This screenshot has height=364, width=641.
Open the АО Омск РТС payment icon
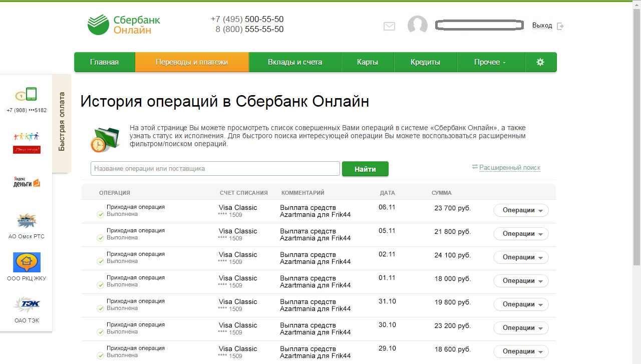pos(27,221)
